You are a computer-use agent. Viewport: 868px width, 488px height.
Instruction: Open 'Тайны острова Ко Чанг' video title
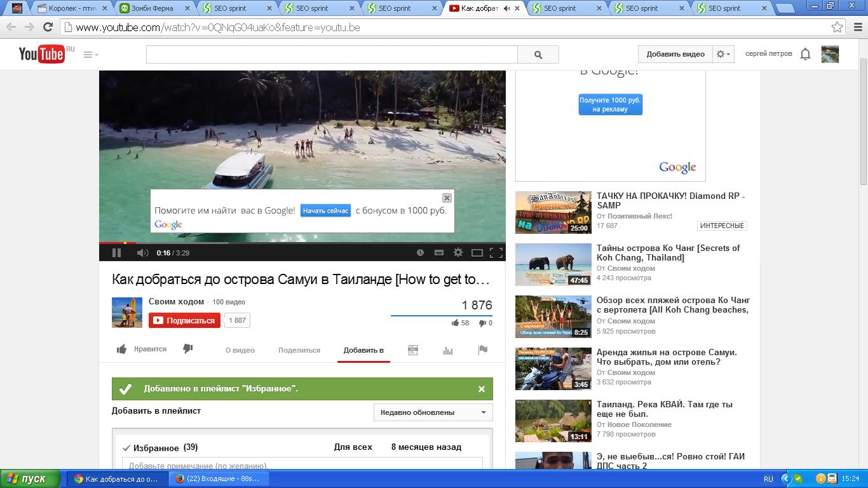(668, 253)
